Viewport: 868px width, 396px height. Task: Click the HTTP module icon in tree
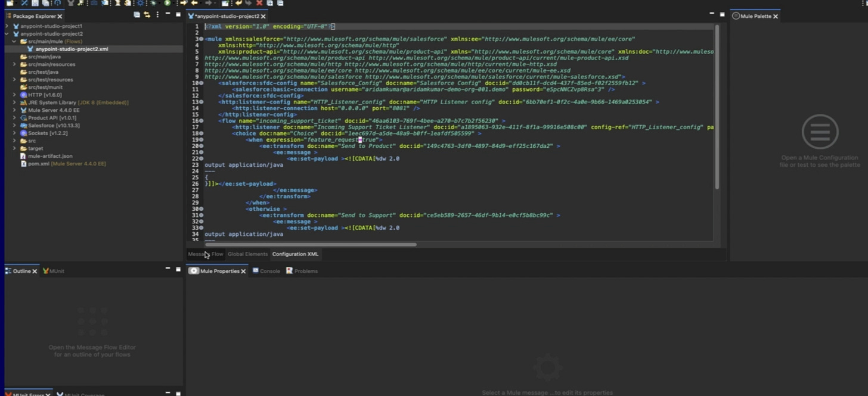tap(23, 95)
